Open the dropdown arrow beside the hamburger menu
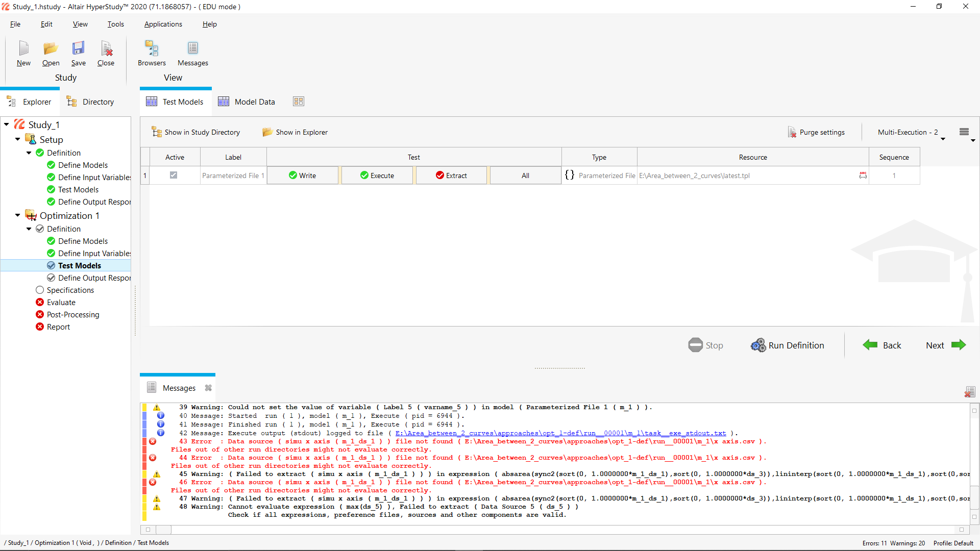The image size is (980, 551). [x=973, y=140]
